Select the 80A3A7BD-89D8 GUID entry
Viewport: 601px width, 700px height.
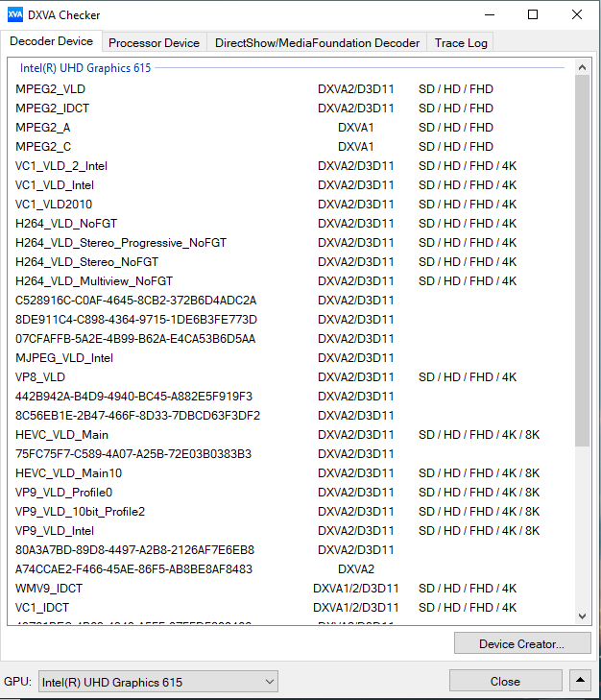pyautogui.click(x=290, y=549)
